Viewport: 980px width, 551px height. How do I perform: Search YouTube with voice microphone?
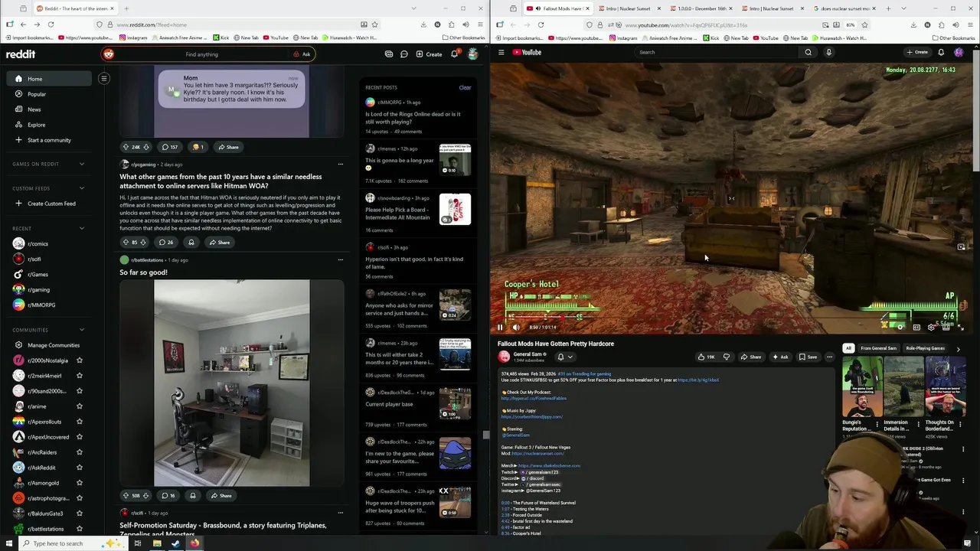pyautogui.click(x=828, y=52)
